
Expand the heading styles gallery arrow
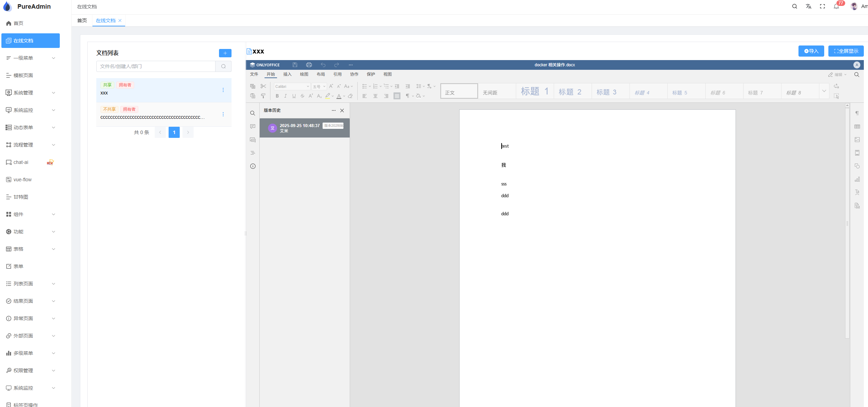coord(824,91)
